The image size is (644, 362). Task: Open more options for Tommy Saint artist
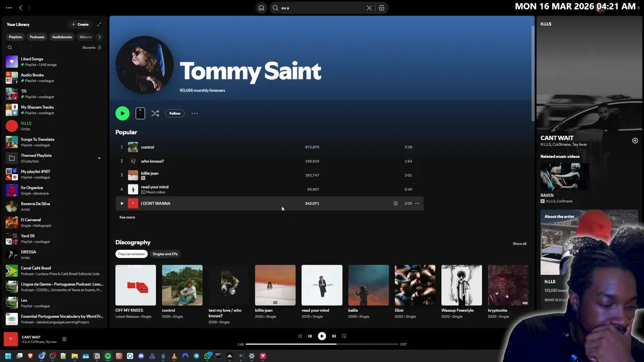tap(195, 113)
